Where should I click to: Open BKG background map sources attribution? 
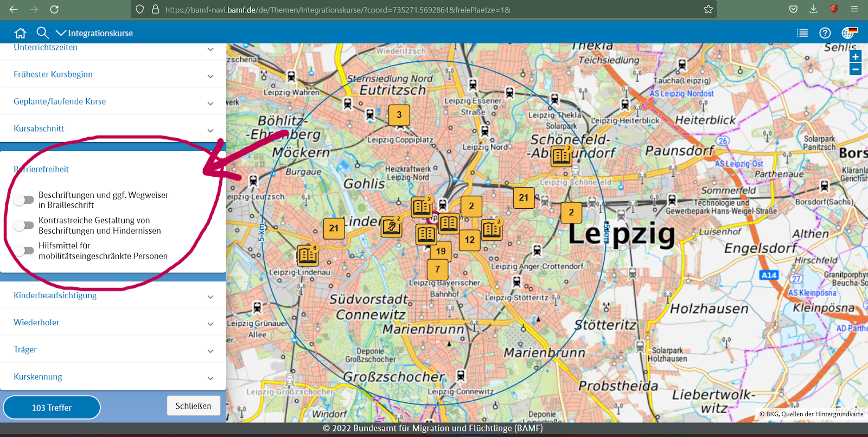(811, 414)
